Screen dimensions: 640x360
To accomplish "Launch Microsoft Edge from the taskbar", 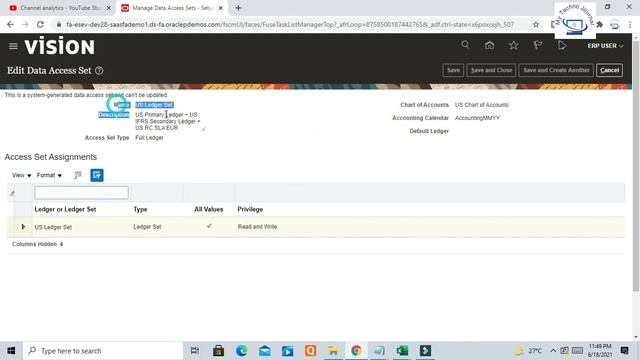I will tap(242, 351).
